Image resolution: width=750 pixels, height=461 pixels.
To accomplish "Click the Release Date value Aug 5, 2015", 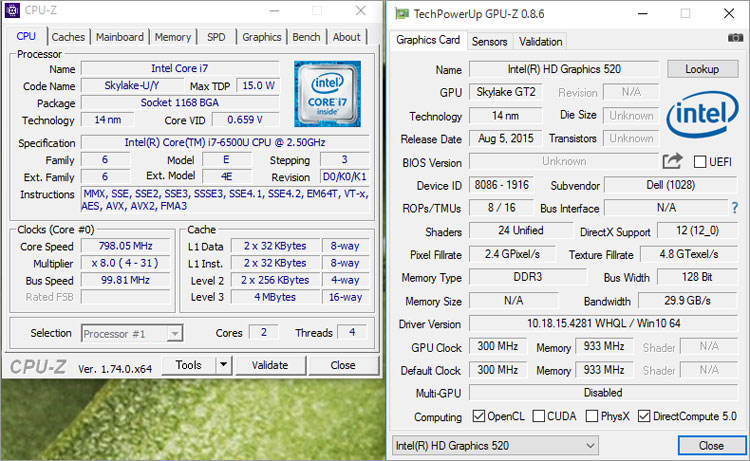I will (506, 139).
